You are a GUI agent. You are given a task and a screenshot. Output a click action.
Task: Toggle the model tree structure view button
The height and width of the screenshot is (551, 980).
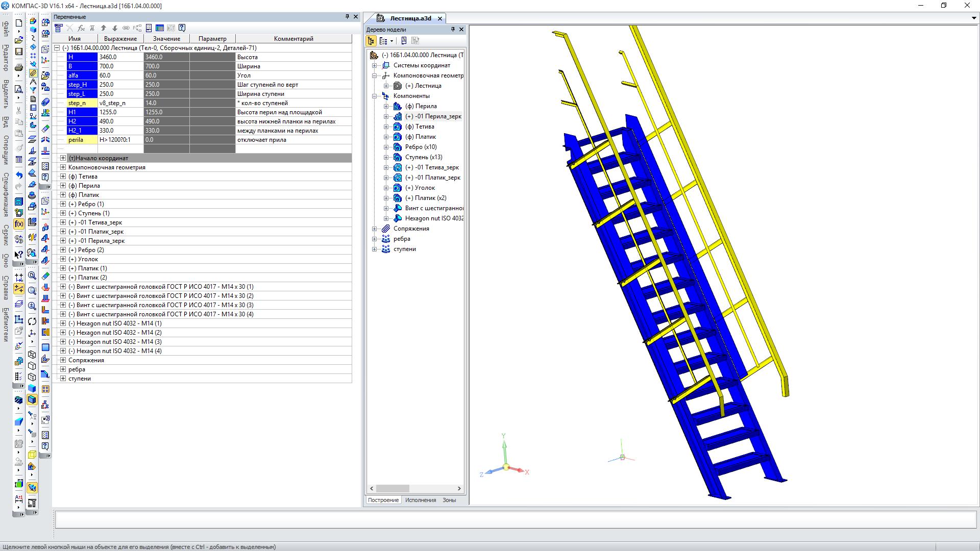tap(371, 41)
